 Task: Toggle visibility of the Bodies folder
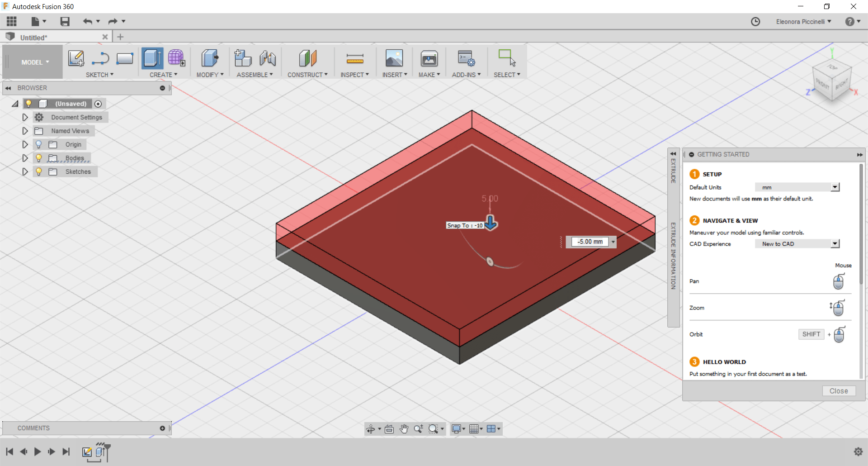[x=39, y=158]
